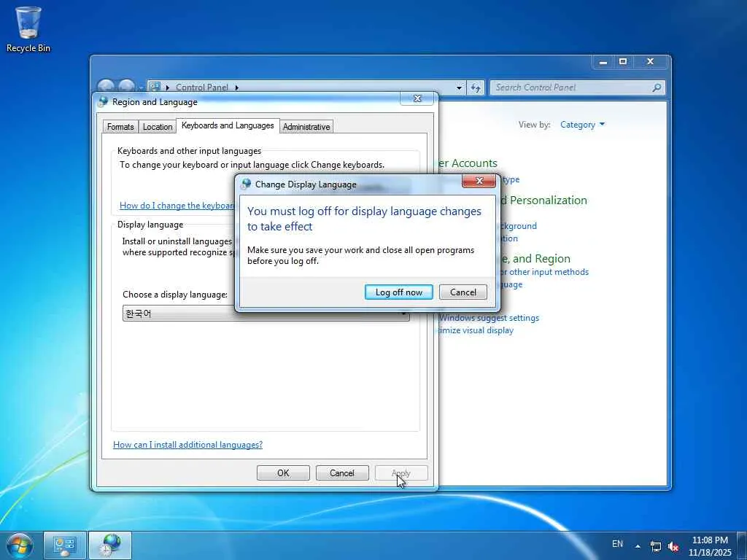Viewport: 747px width, 560px height.
Task: Select Keyboards and Languages tab
Action: (228, 125)
